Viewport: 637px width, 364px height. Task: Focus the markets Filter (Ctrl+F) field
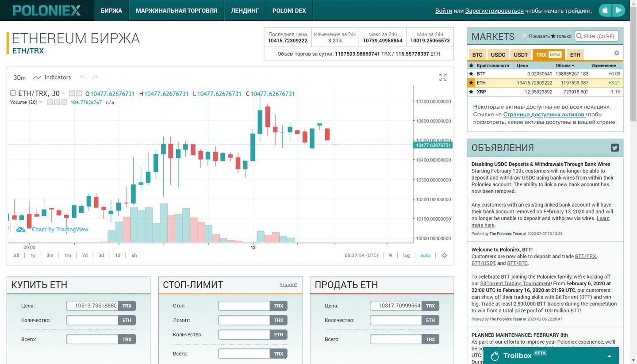coord(596,36)
